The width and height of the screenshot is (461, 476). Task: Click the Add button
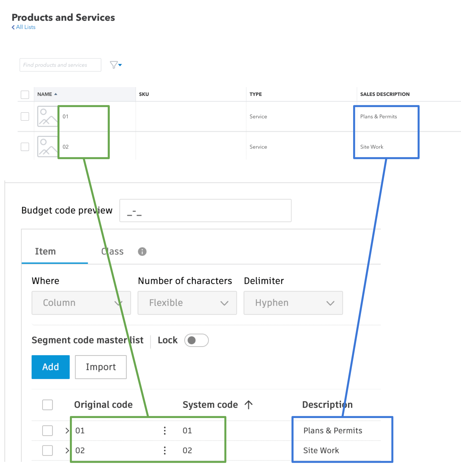click(50, 367)
